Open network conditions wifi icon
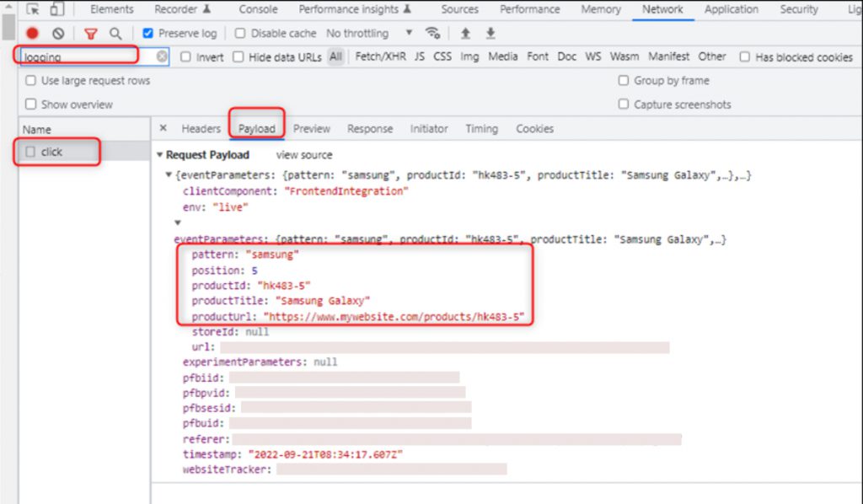Image resolution: width=863 pixels, height=504 pixels. tap(433, 34)
